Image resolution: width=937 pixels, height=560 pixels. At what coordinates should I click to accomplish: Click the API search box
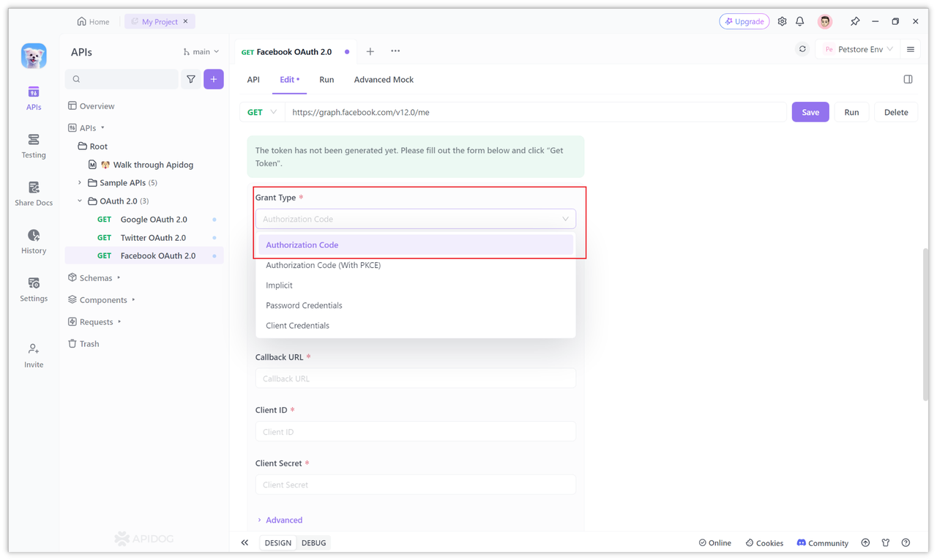point(122,79)
